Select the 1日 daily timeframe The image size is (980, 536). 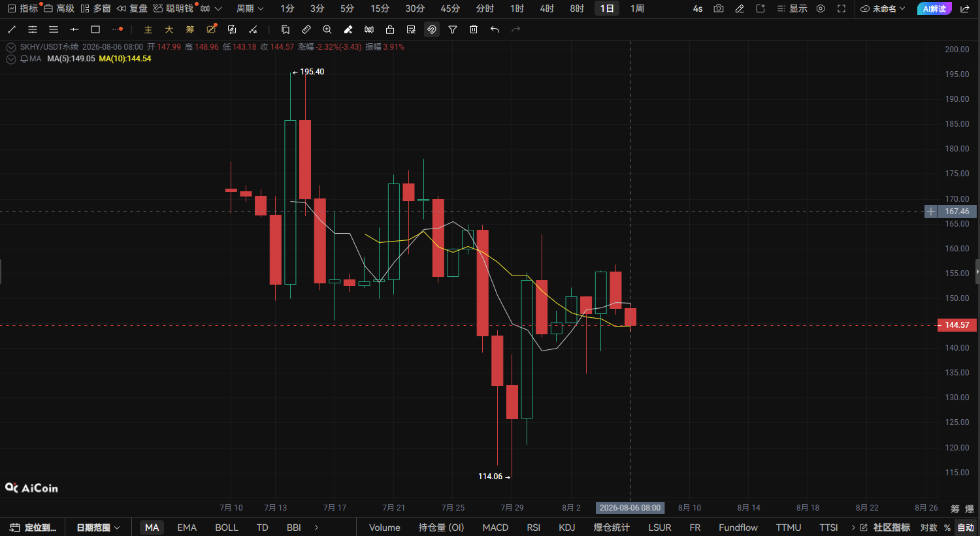(x=607, y=8)
